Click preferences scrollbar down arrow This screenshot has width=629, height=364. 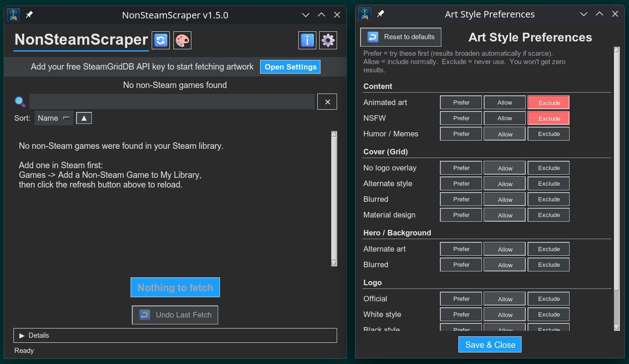pyautogui.click(x=617, y=328)
